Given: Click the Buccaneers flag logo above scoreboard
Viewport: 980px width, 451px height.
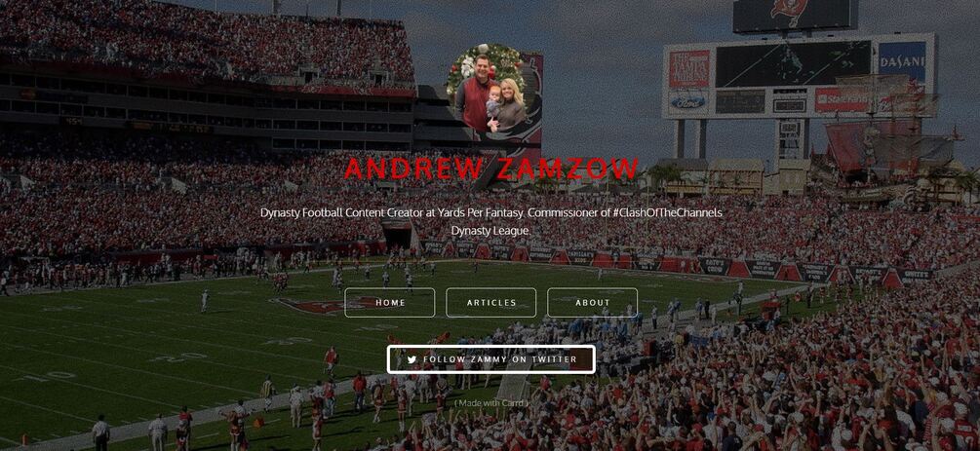Looking at the screenshot, I should [x=789, y=12].
